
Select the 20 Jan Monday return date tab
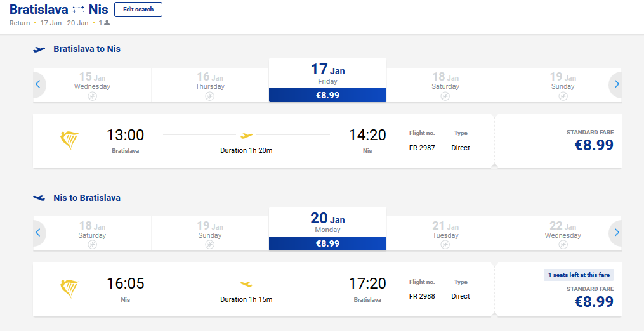click(x=328, y=229)
